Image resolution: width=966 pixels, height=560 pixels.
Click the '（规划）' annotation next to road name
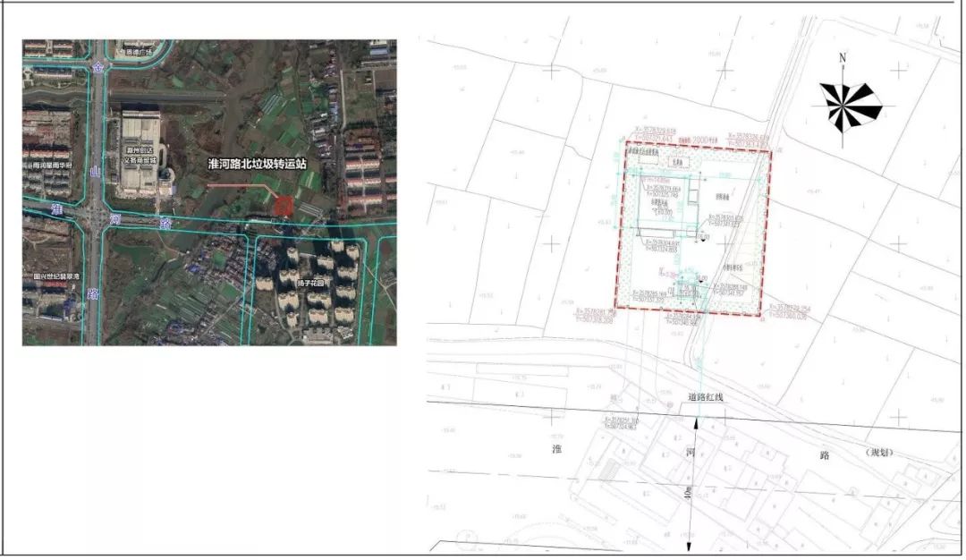click(879, 453)
